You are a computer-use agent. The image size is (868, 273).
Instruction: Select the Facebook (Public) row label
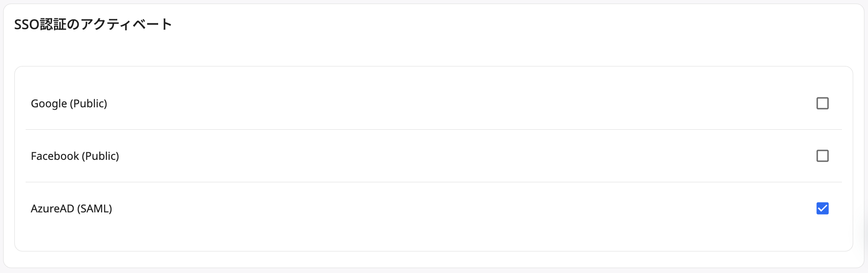(75, 156)
